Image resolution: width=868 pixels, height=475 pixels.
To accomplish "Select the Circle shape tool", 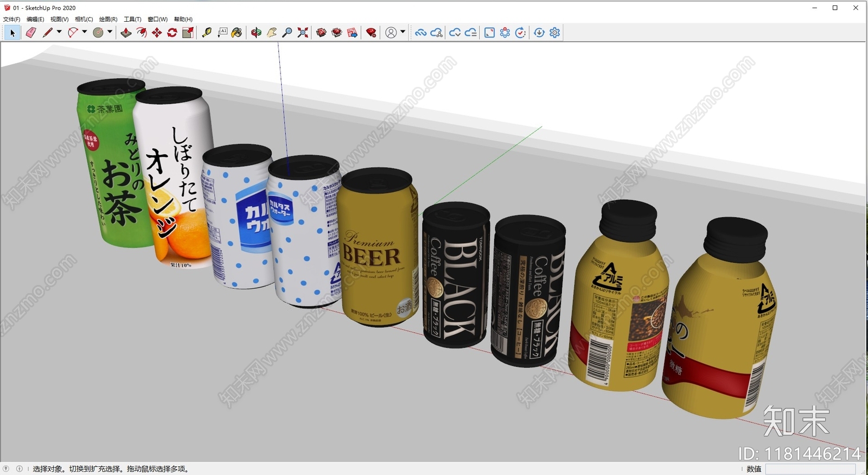I will pos(98,33).
